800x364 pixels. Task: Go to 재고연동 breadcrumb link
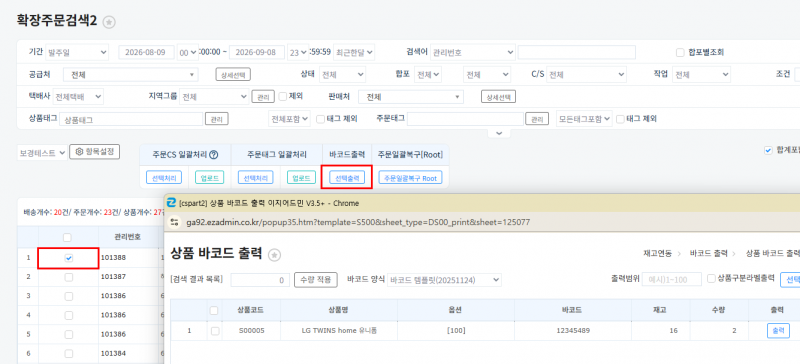point(658,253)
